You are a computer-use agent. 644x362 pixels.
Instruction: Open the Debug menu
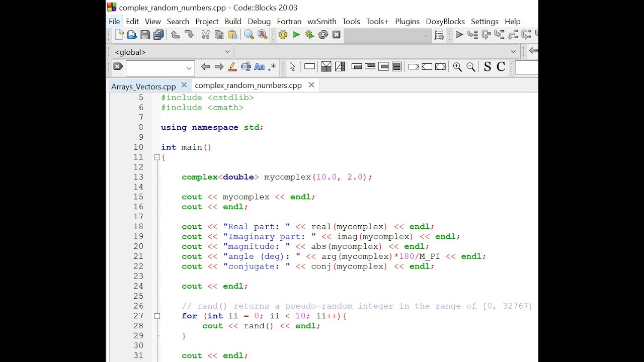click(259, 22)
